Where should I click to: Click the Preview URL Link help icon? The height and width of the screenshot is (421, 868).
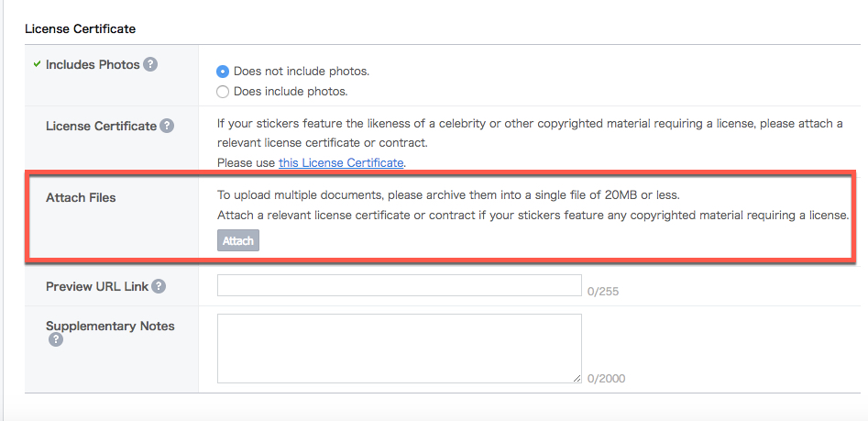tap(159, 286)
